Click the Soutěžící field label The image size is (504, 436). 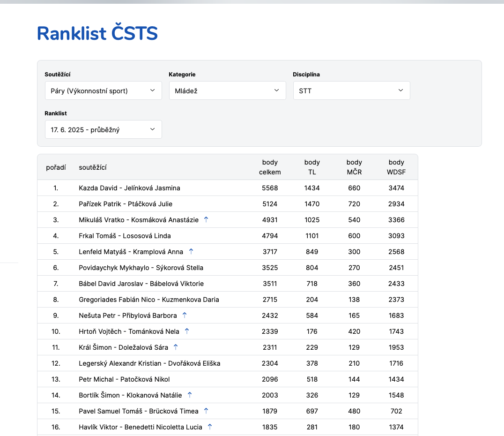[58, 75]
